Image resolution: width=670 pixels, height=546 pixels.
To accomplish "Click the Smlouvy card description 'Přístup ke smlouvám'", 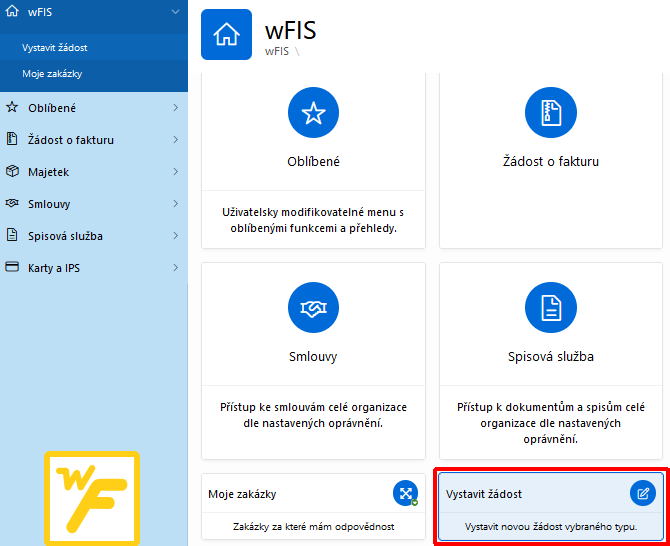I will [x=313, y=415].
